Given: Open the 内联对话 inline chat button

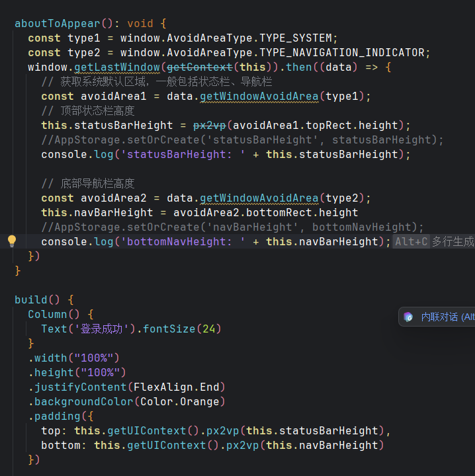Looking at the screenshot, I should [x=437, y=317].
